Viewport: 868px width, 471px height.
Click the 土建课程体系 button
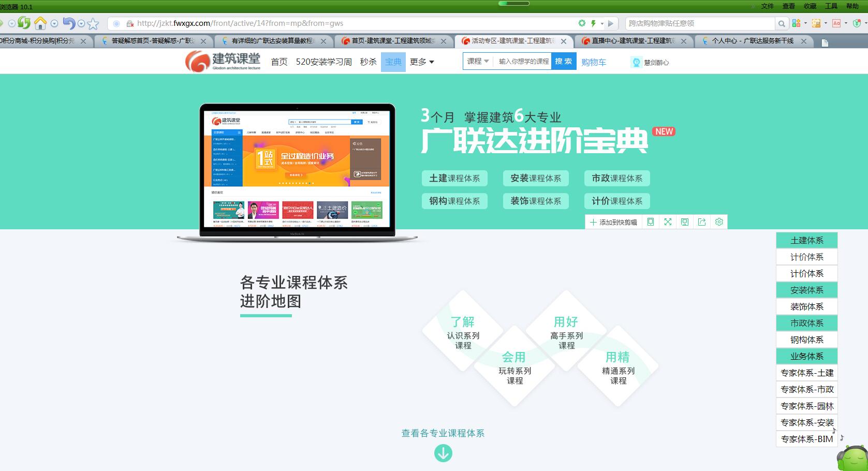pyautogui.click(x=454, y=178)
